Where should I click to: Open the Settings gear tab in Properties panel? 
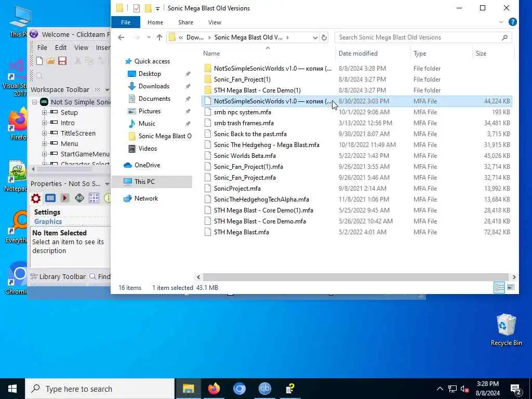[x=36, y=198]
